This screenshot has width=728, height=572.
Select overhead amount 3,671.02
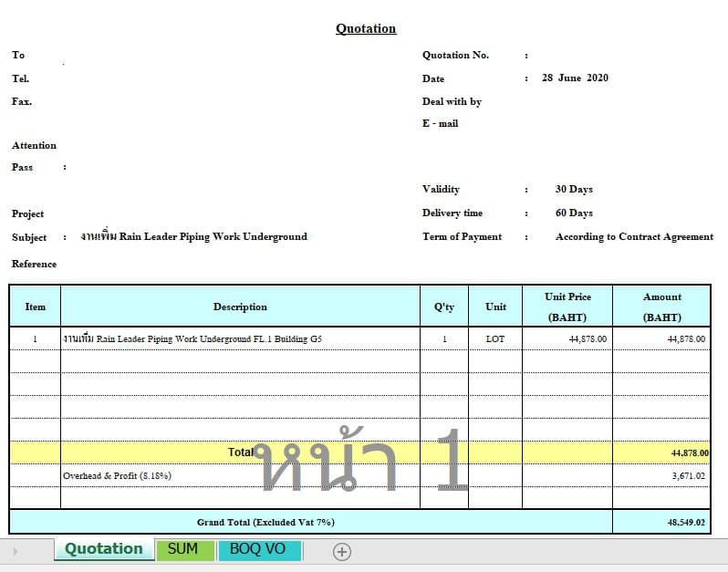coord(661,475)
